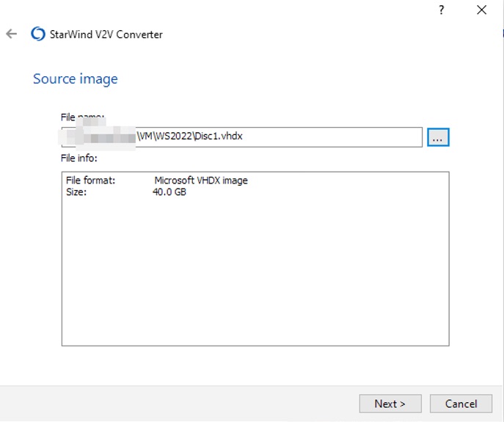Click the 'File format:' label
Viewport: 504px width, 422px height.
[x=90, y=181]
